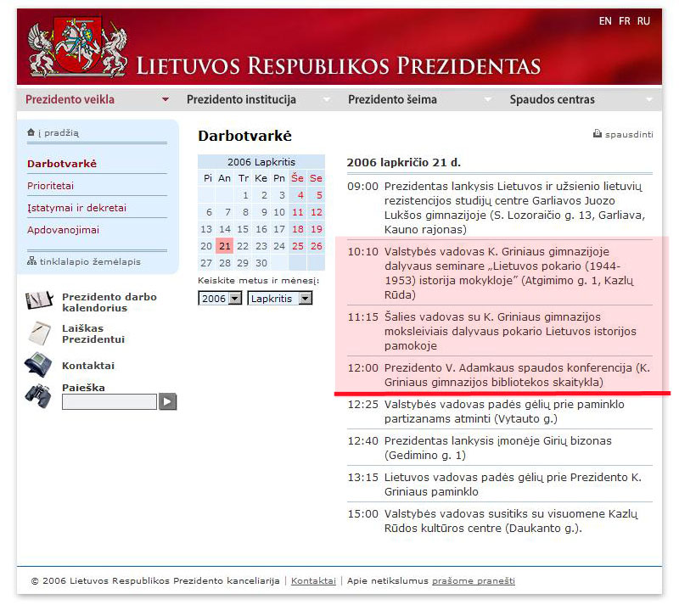Select day 14 in the calendar
Viewport: 679px width, 616px height.
225,229
